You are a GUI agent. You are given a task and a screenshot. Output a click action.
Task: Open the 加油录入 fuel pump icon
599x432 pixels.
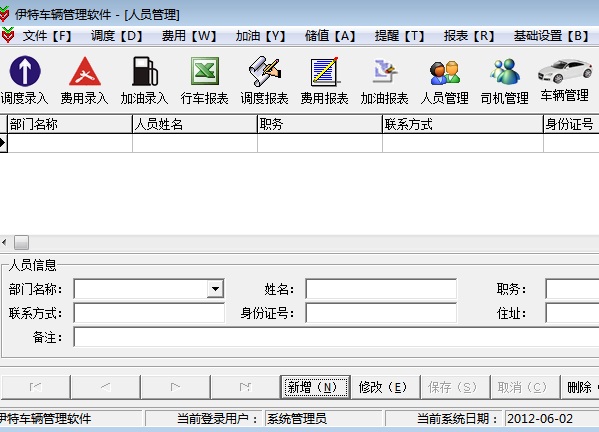[x=145, y=71]
